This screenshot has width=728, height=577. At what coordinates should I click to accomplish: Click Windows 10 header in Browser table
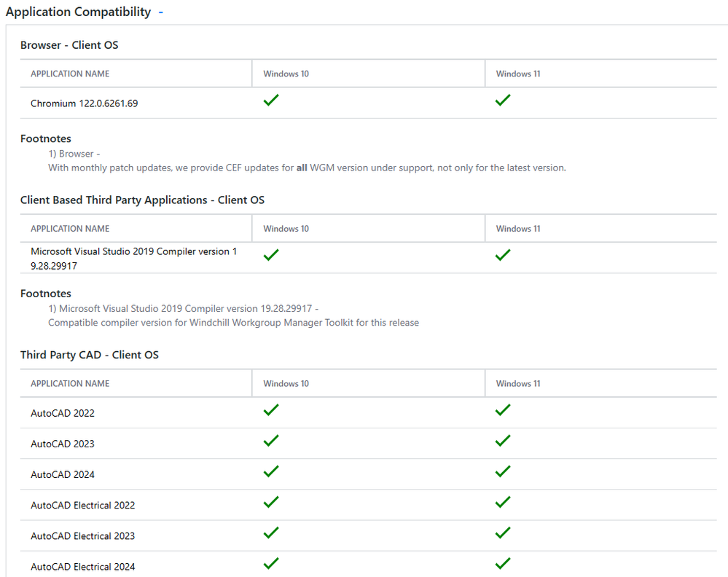coord(286,74)
